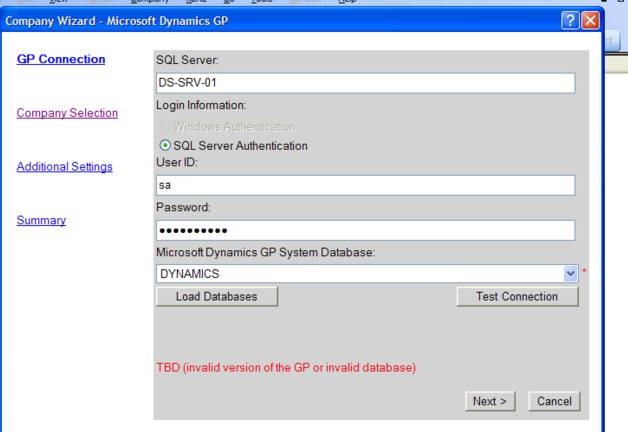Cancel the Company Wizard
The image size is (628, 432).
(x=553, y=401)
